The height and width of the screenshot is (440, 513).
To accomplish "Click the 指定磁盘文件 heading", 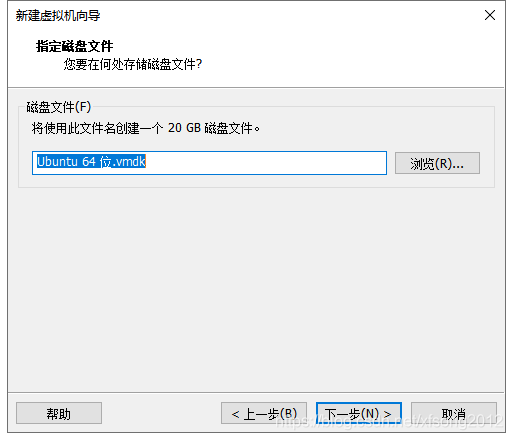I will pyautogui.click(x=74, y=46).
